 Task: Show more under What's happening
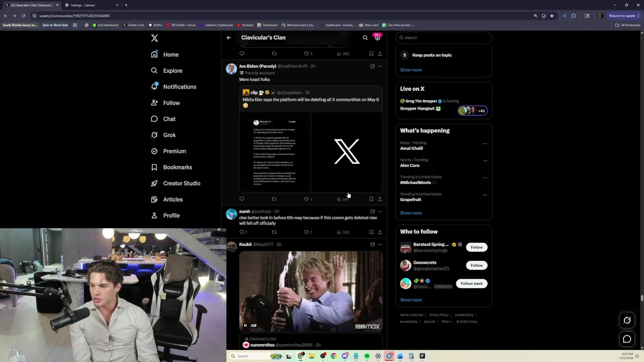(411, 213)
